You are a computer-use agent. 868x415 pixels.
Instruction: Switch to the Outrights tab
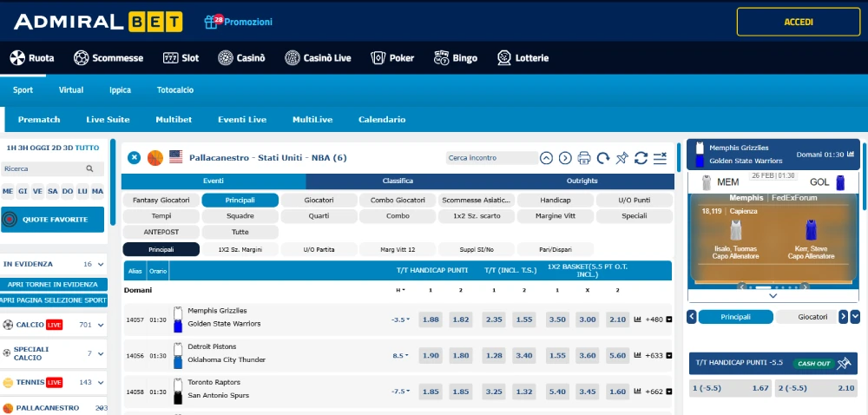coord(582,181)
